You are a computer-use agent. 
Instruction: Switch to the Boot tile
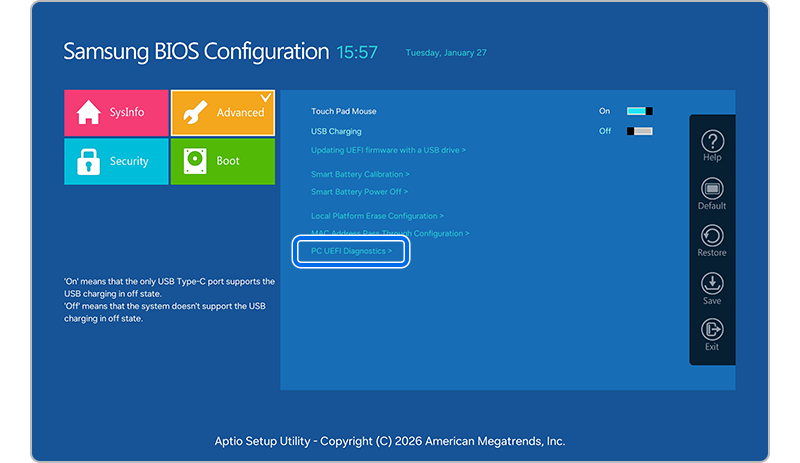pos(223,161)
